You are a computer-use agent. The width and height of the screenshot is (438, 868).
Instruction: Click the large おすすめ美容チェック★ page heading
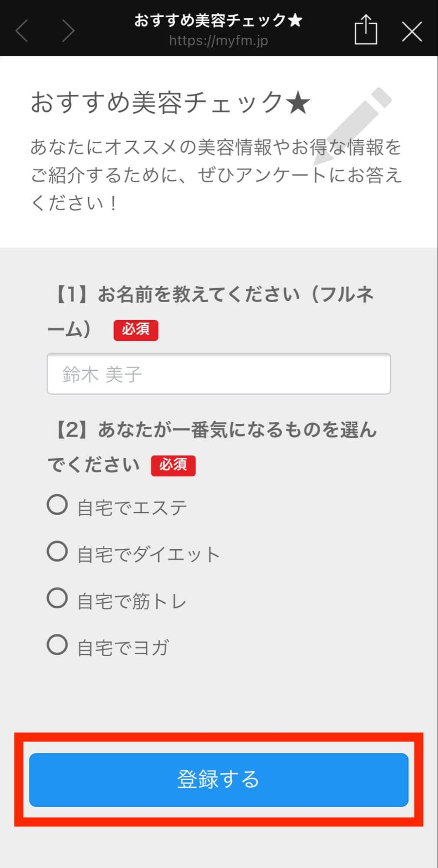click(170, 103)
